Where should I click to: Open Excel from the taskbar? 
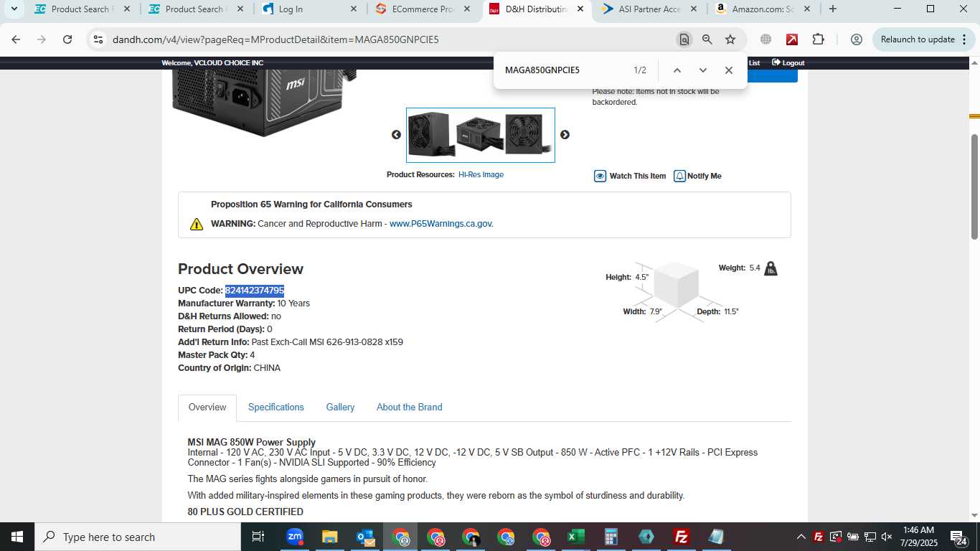click(576, 537)
